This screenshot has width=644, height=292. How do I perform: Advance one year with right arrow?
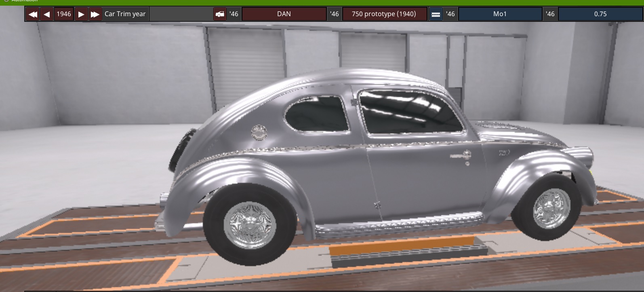(81, 14)
